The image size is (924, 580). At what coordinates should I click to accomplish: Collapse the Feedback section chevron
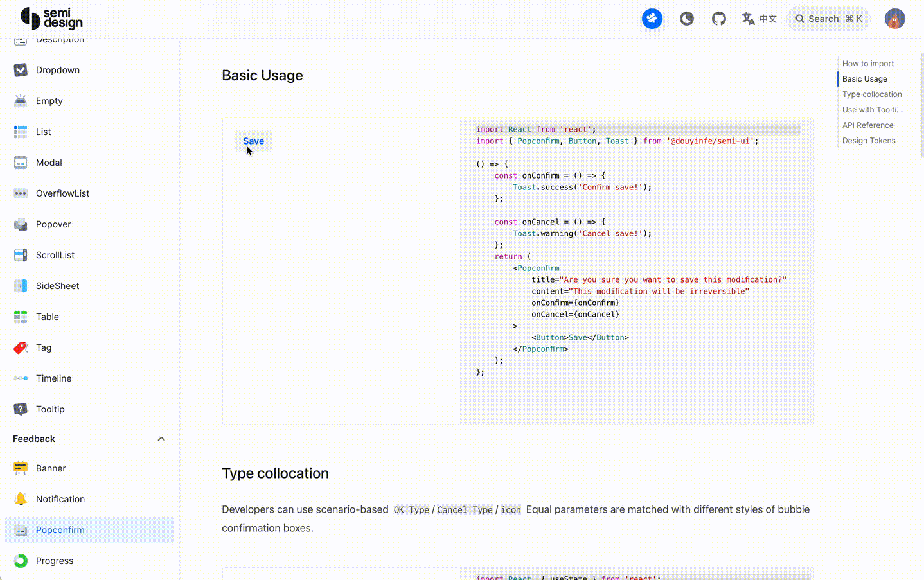[x=161, y=439]
